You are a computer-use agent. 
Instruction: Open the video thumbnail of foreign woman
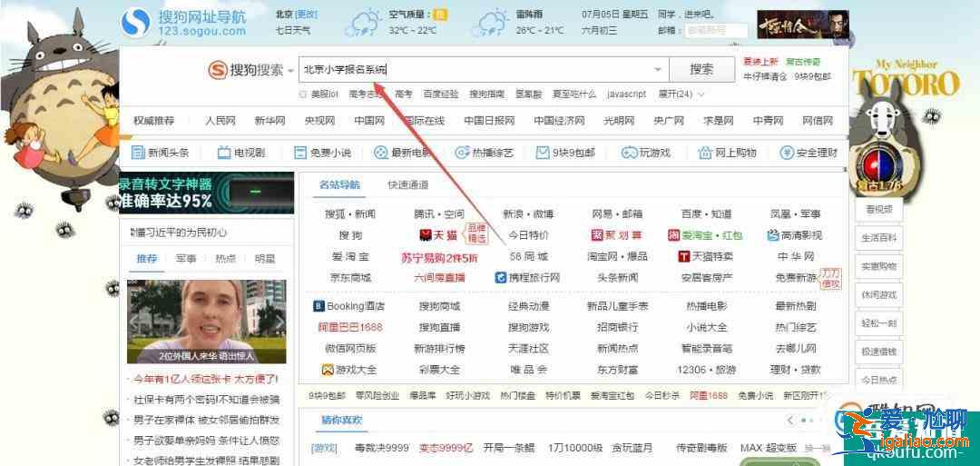pyautogui.click(x=206, y=322)
